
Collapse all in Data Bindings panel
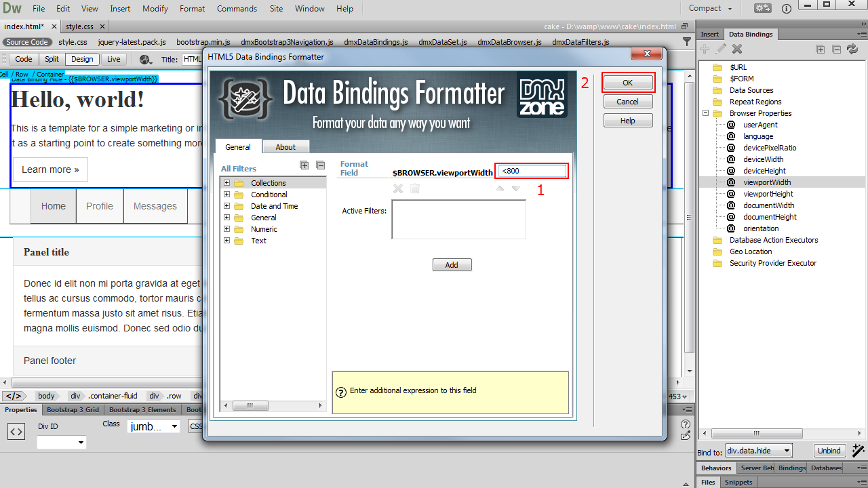(836, 49)
